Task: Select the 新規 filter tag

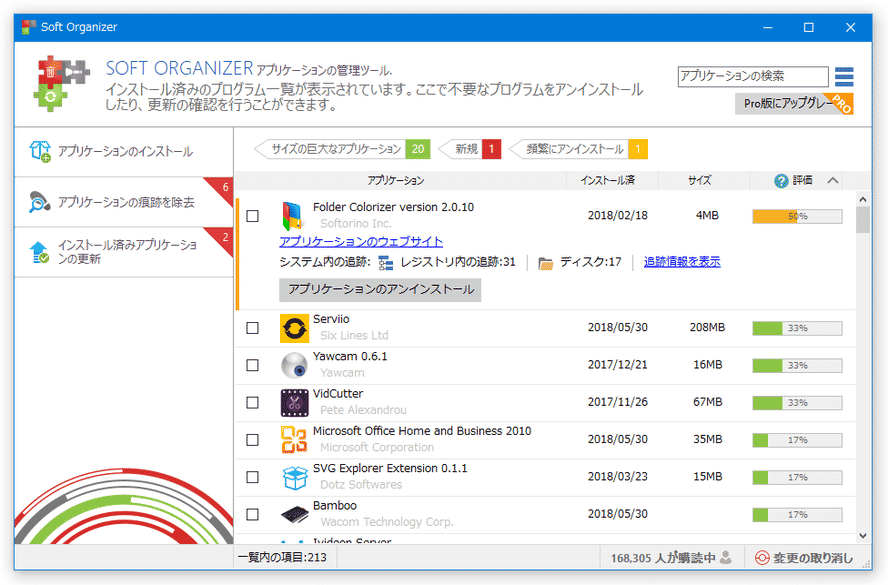Action: [x=469, y=149]
